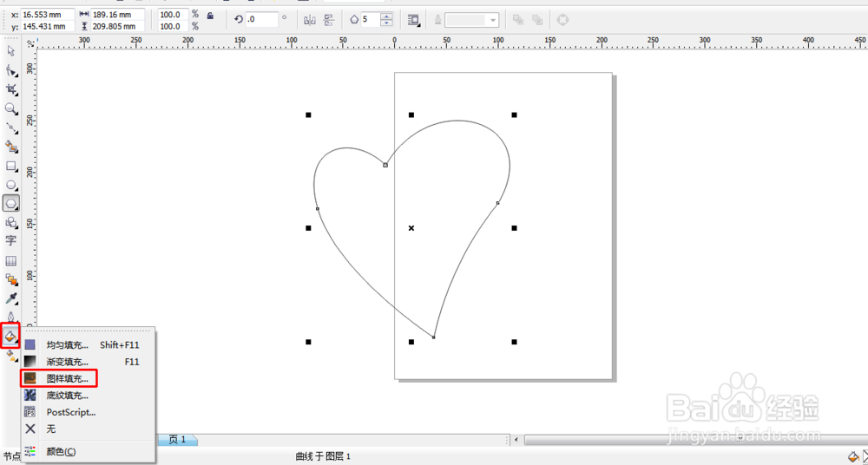
Task: Click the rotation angle field
Action: [262, 19]
